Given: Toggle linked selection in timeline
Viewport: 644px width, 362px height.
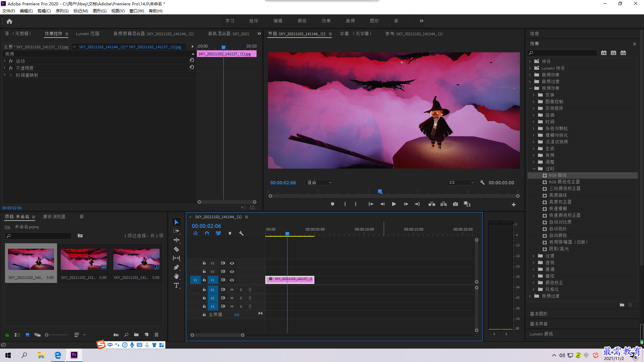Looking at the screenshot, I should click(218, 233).
